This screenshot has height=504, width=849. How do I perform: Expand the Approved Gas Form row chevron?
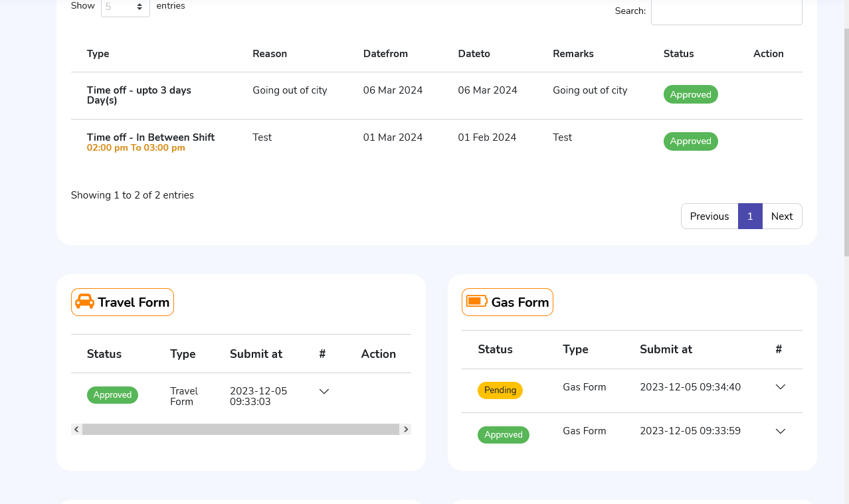coord(781,432)
